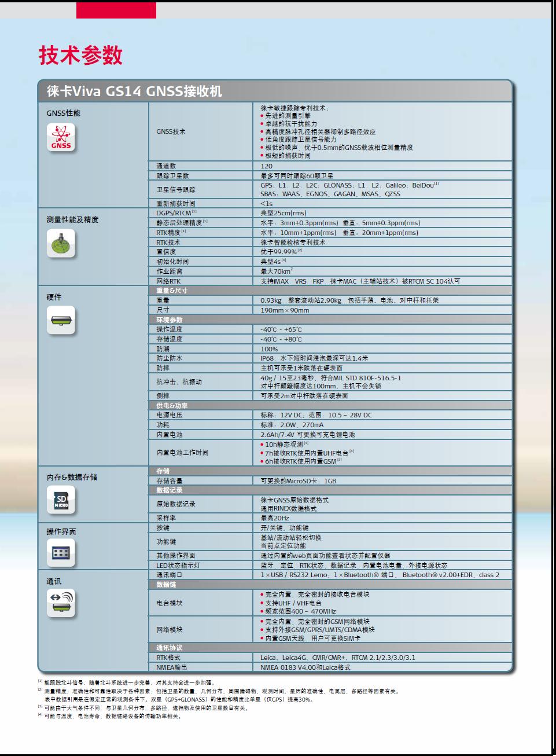The width and height of the screenshot is (556, 756).
Task: Click the 徕卡智能检核专利技术 cell
Action: (382, 242)
